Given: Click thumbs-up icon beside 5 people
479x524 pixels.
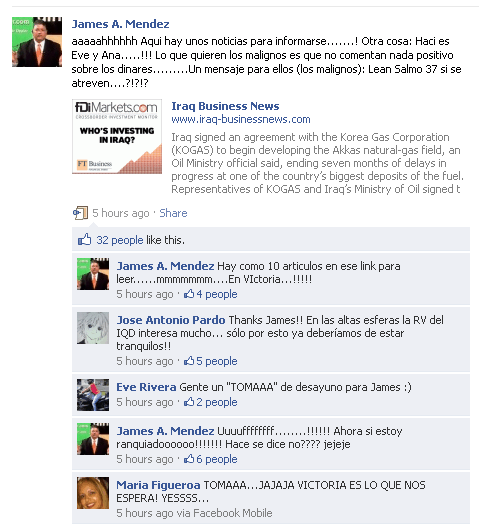Looking at the screenshot, I should pyautogui.click(x=189, y=361).
